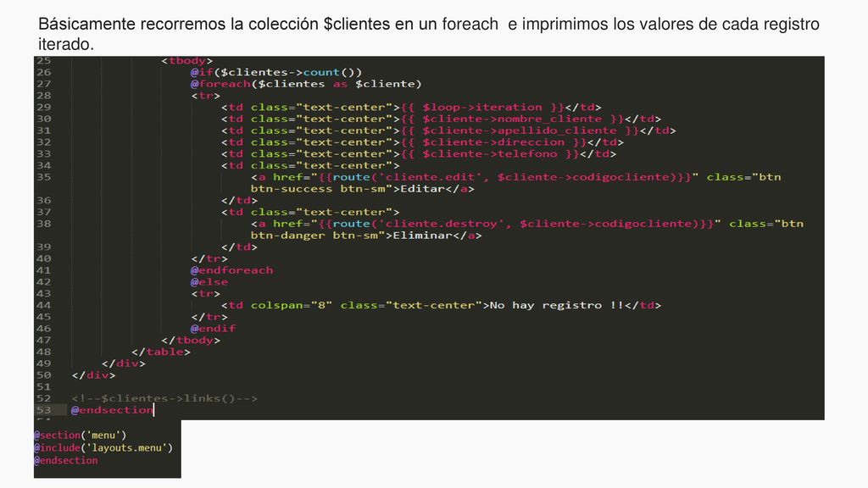Click line number 53 in the gutter
Screen dimensions: 868x488
(x=44, y=410)
